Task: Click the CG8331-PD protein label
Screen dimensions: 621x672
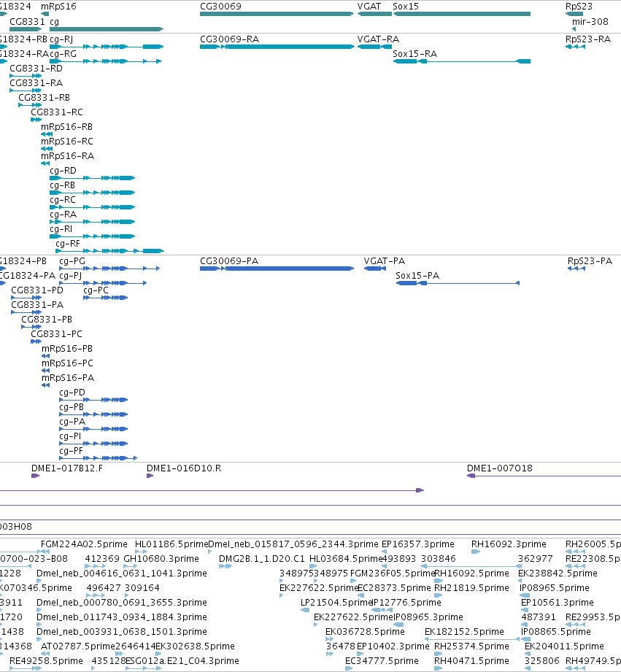Action: [x=37, y=290]
